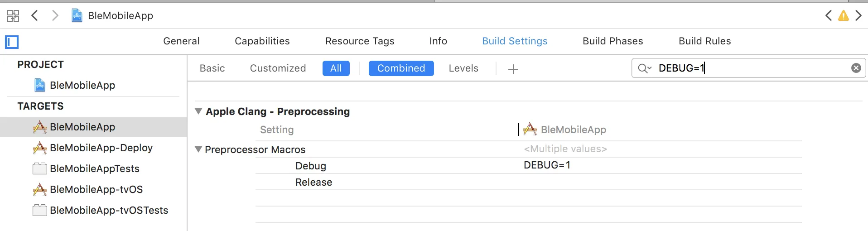The height and width of the screenshot is (231, 868).
Task: Switch to the Build Phases tab
Action: [612, 41]
